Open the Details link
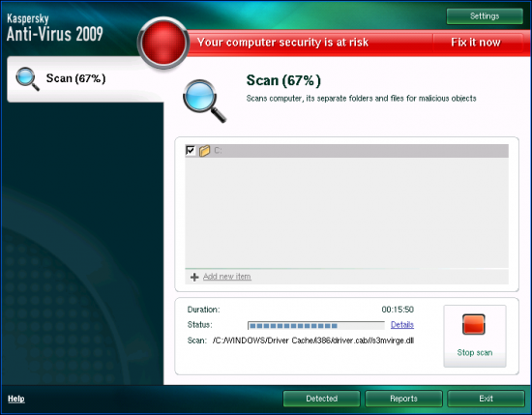The height and width of the screenshot is (415, 532). (x=402, y=325)
